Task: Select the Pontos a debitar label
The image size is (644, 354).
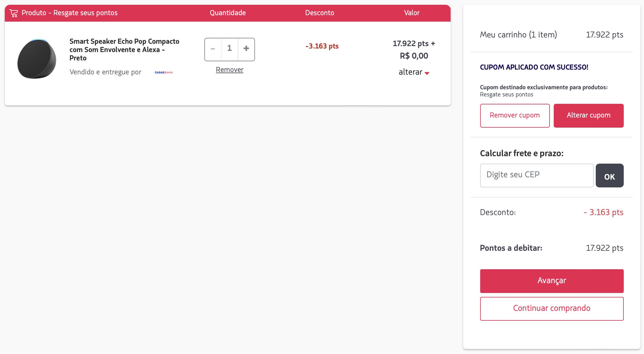Action: 511,248
